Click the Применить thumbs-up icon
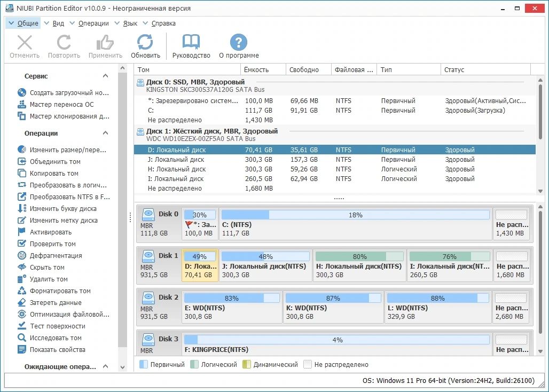Viewport: 549px width, 392px height. point(105,43)
